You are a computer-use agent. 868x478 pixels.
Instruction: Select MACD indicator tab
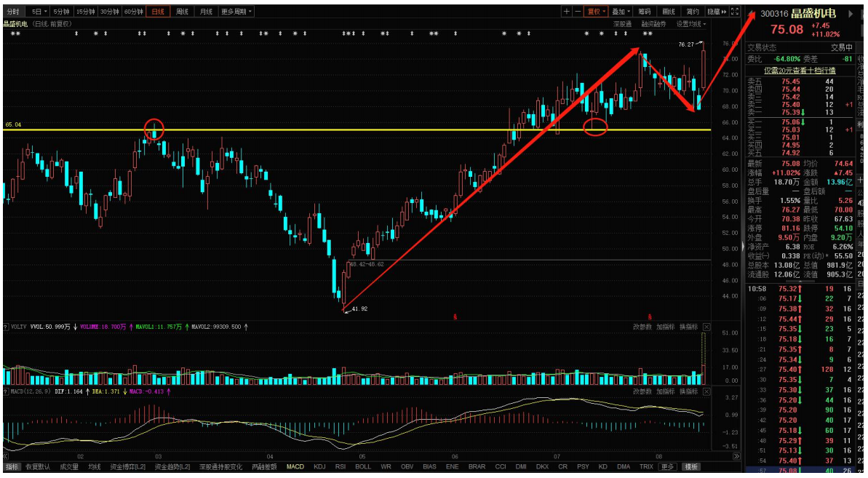[295, 467]
